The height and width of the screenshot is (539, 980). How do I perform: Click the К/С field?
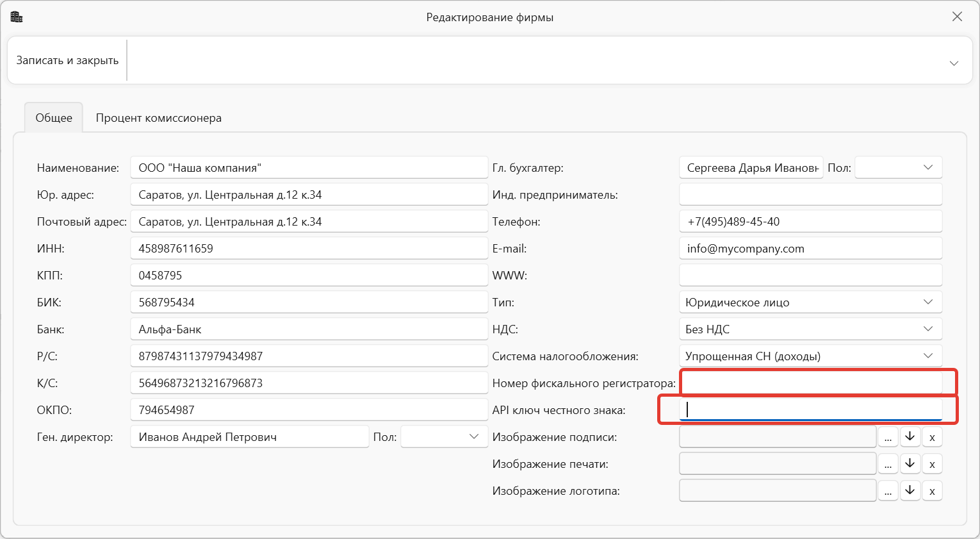click(309, 383)
